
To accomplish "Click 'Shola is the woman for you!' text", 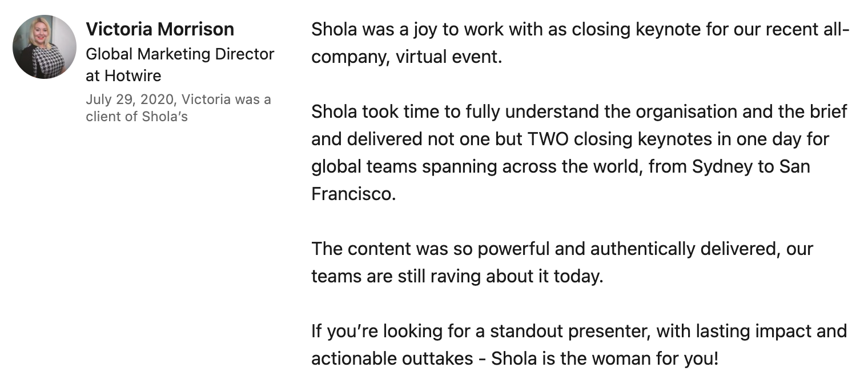I will pyautogui.click(x=605, y=359).
